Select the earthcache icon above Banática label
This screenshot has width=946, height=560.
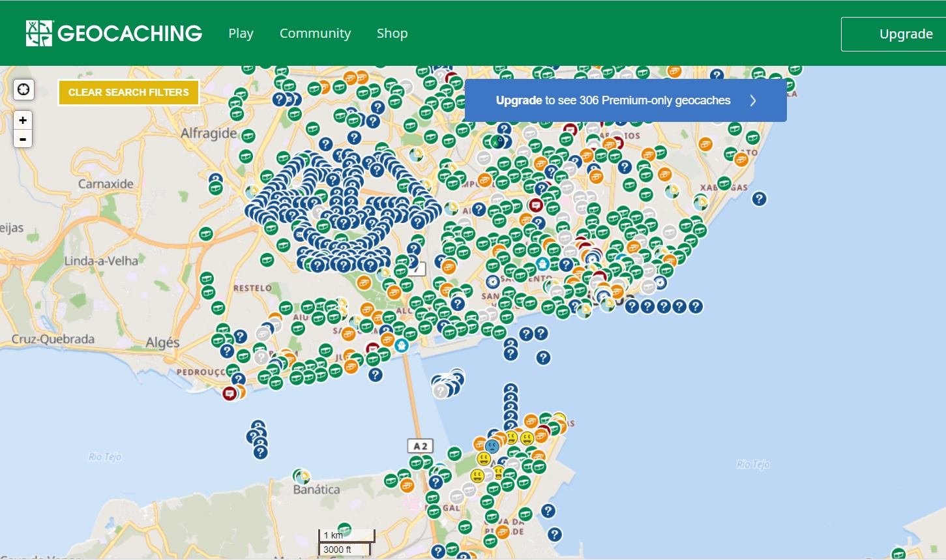302,477
